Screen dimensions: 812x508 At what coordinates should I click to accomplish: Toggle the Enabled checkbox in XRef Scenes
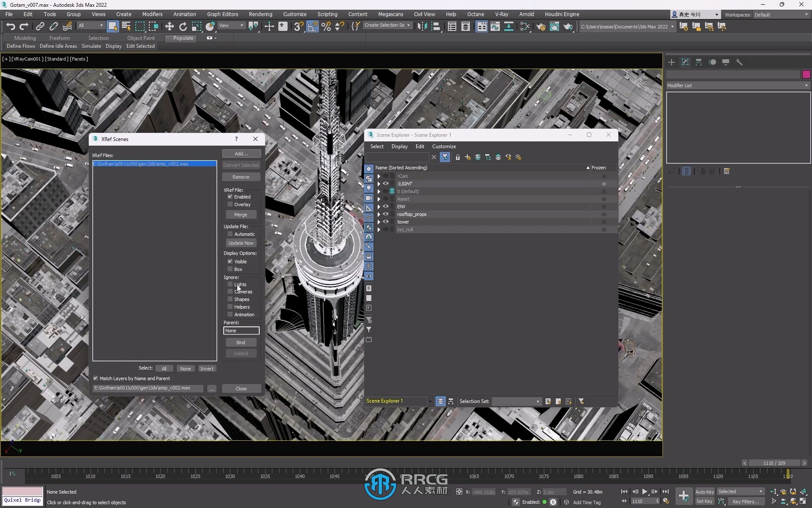(x=230, y=196)
